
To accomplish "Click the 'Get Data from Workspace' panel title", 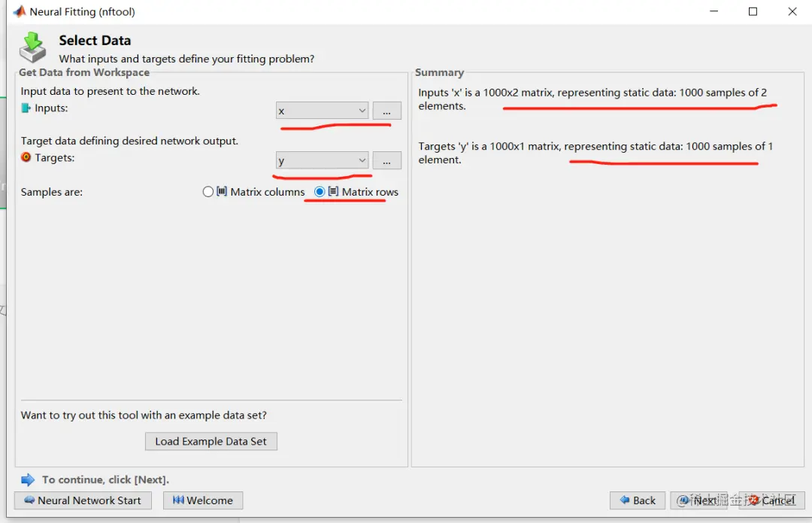I will tap(84, 72).
